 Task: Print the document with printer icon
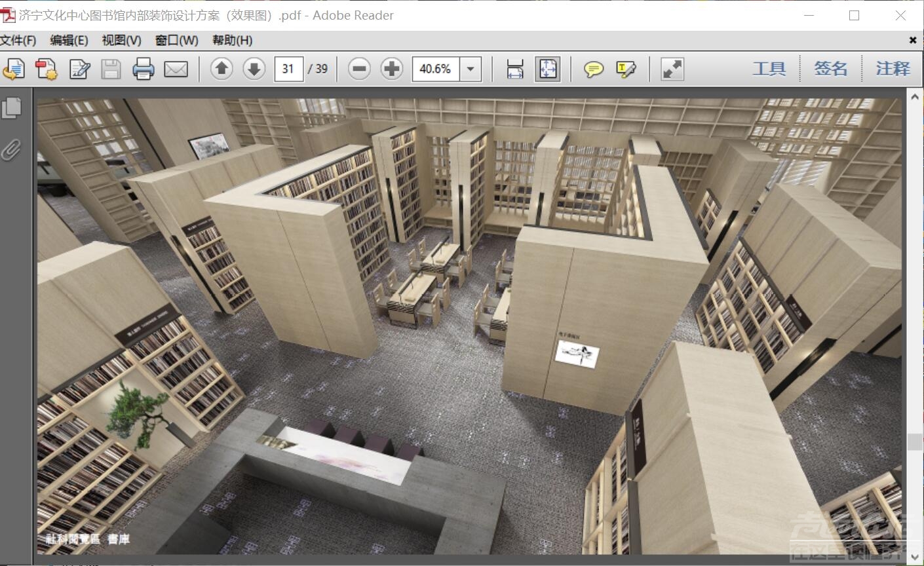[x=143, y=69]
